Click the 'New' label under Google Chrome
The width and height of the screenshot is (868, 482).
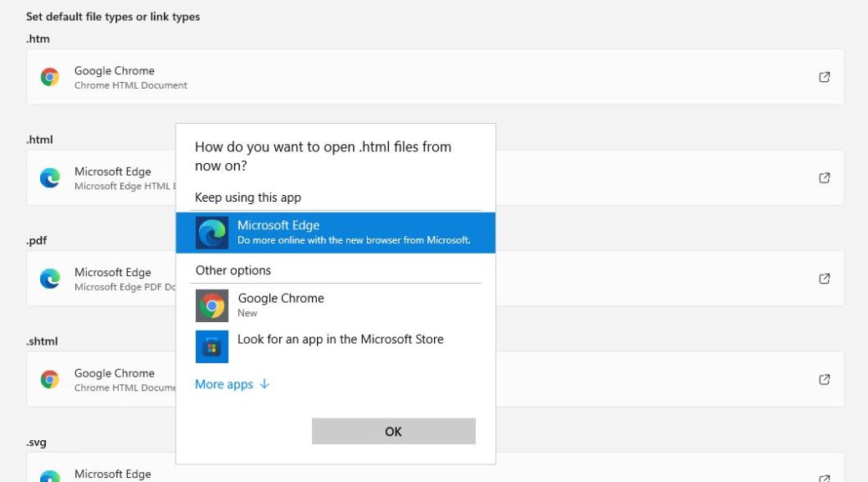(x=248, y=313)
